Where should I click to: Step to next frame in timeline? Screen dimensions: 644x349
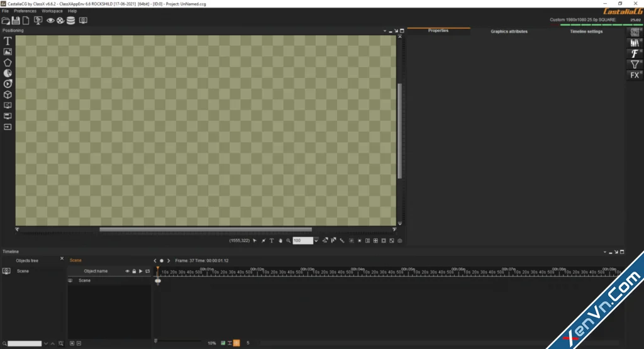click(169, 261)
